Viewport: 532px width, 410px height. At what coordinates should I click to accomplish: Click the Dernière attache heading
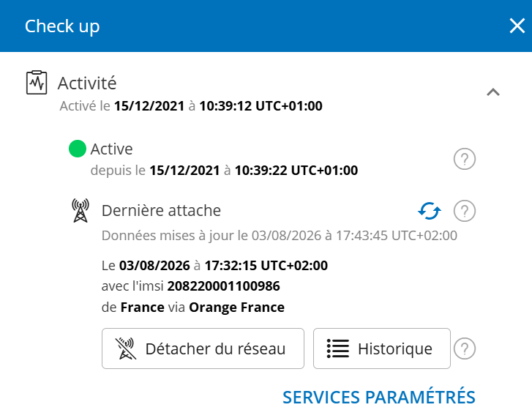(161, 210)
